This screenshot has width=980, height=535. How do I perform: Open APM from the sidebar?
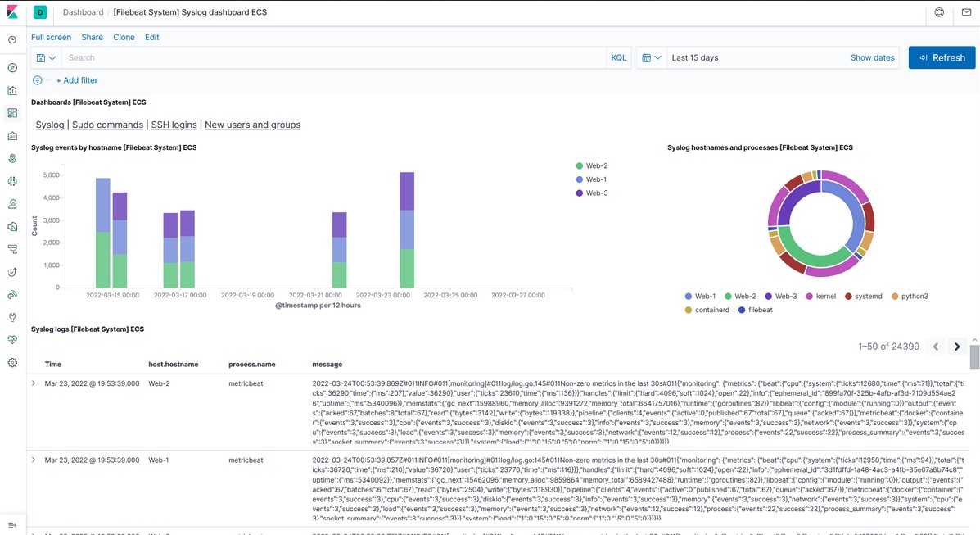tap(12, 249)
